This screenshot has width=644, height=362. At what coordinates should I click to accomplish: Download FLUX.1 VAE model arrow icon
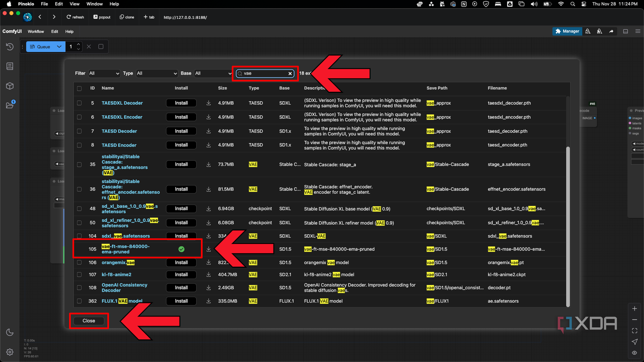click(209, 301)
